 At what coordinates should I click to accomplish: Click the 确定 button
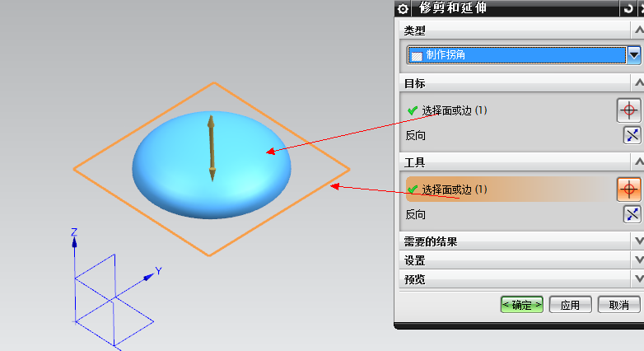pyautogui.click(x=521, y=305)
